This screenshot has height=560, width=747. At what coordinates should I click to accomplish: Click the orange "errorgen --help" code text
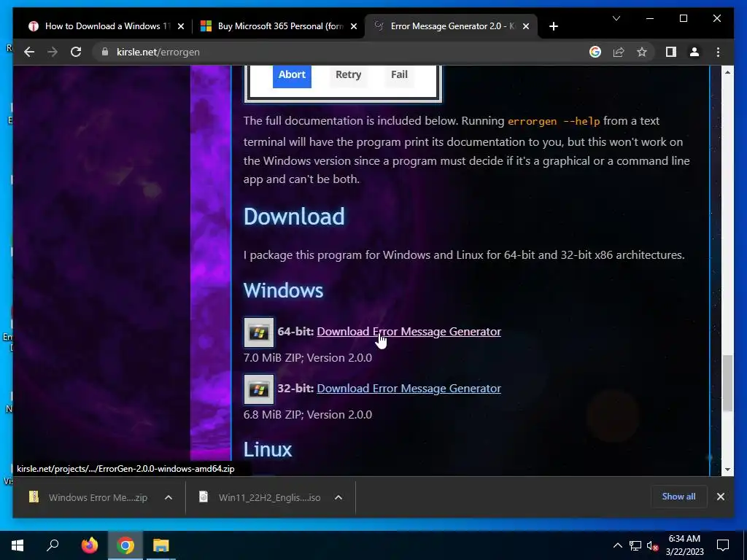point(554,121)
